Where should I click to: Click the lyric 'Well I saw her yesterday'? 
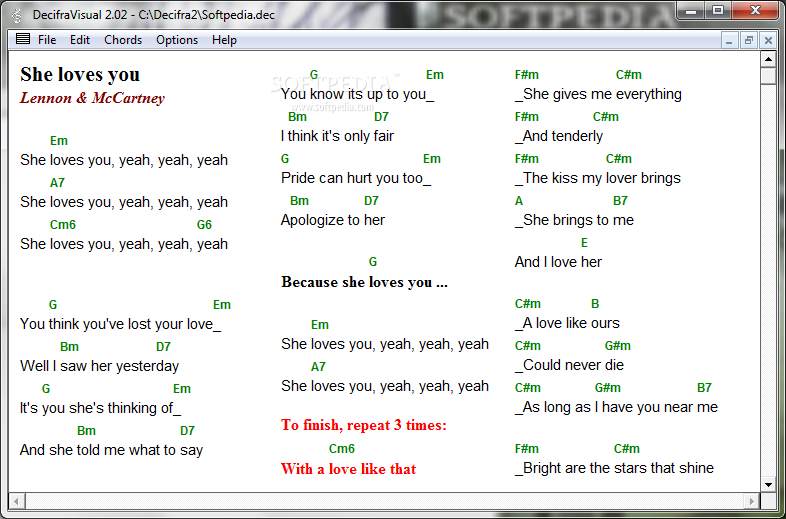point(99,366)
